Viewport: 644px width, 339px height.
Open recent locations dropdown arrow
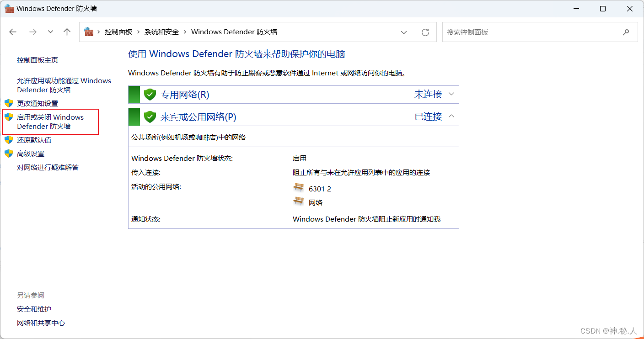click(50, 32)
